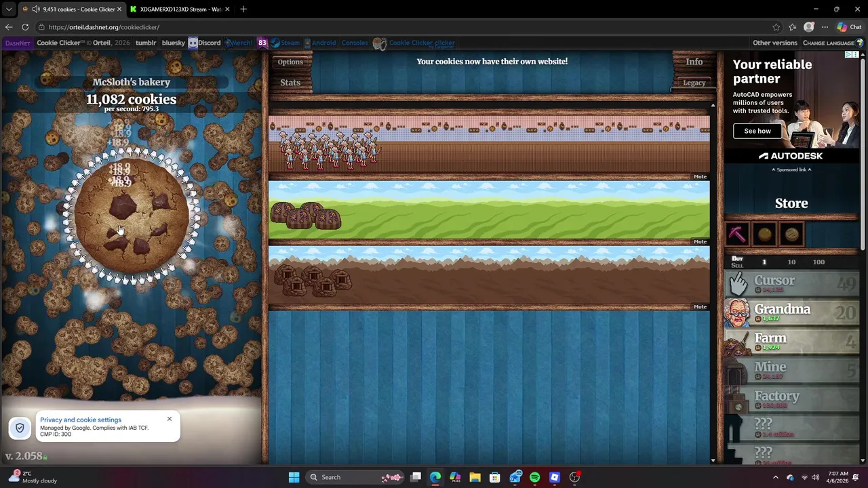868x488 pixels.
Task: Open the Android version link
Action: [319, 43]
